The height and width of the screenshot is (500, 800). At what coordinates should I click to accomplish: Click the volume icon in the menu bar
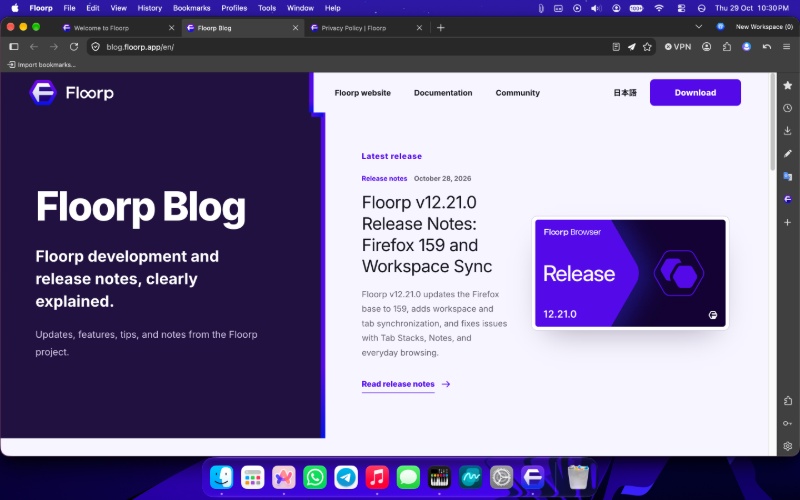pos(596,8)
